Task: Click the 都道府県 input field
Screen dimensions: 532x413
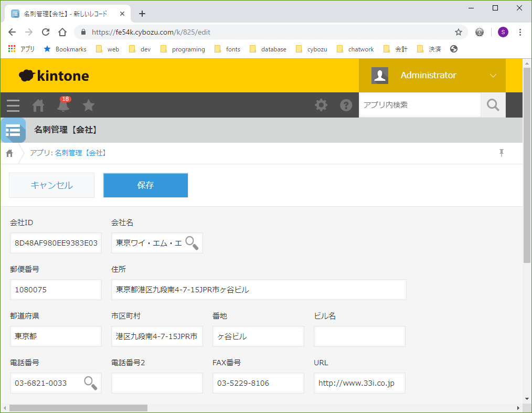Action: coord(56,336)
